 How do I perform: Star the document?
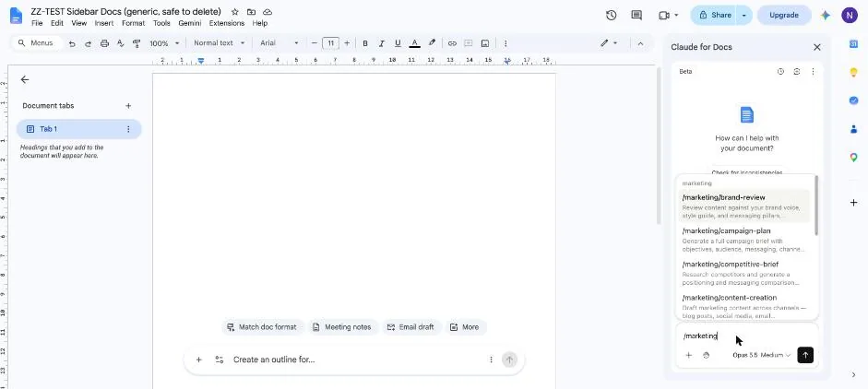tap(234, 12)
